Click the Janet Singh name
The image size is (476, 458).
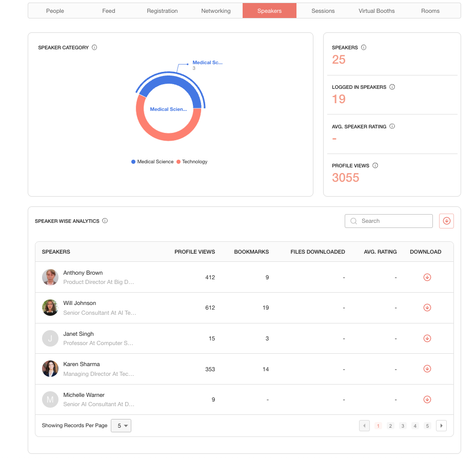(x=78, y=334)
